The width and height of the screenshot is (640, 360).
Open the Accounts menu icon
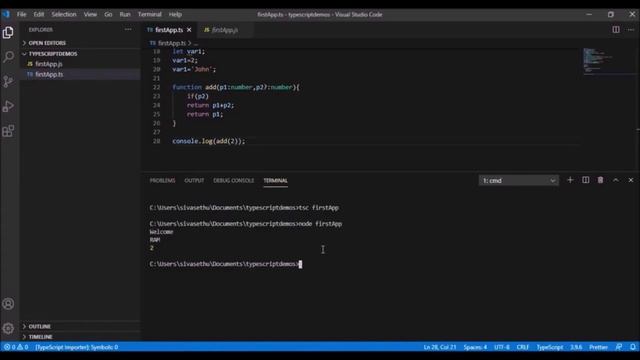(x=8, y=304)
